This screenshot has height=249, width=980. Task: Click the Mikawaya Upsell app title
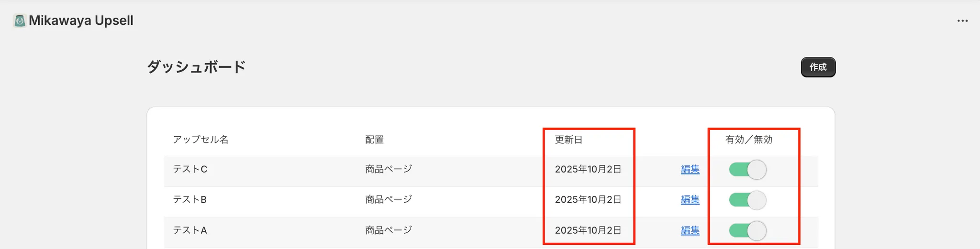click(81, 21)
